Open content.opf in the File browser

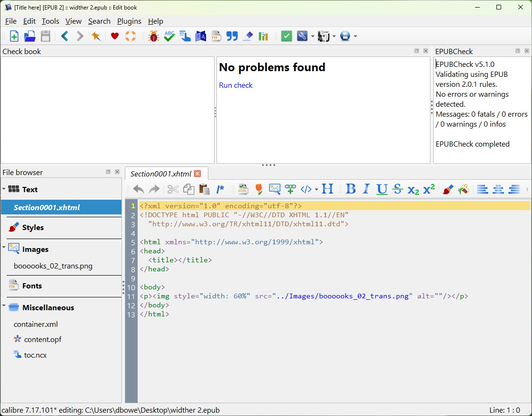[42, 339]
